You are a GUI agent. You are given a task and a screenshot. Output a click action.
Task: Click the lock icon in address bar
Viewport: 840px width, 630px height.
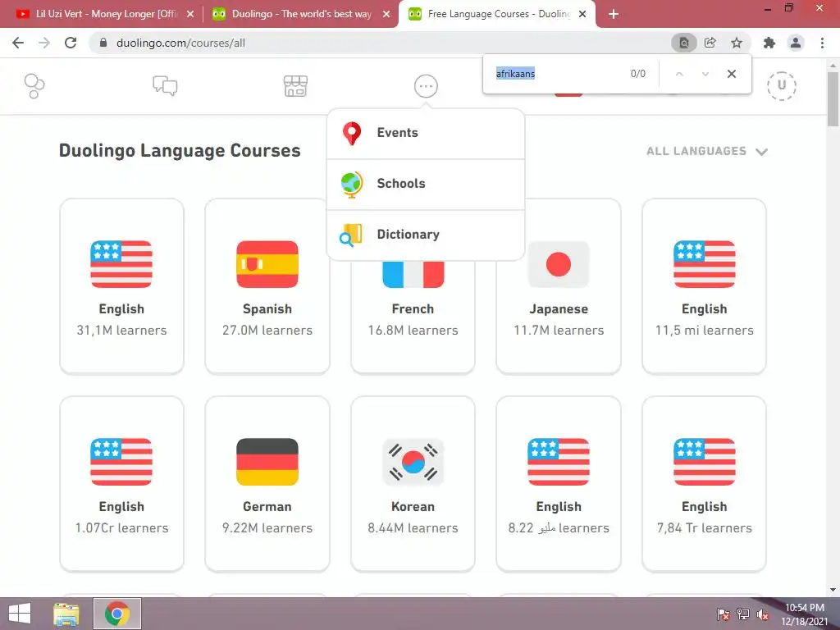(x=103, y=43)
